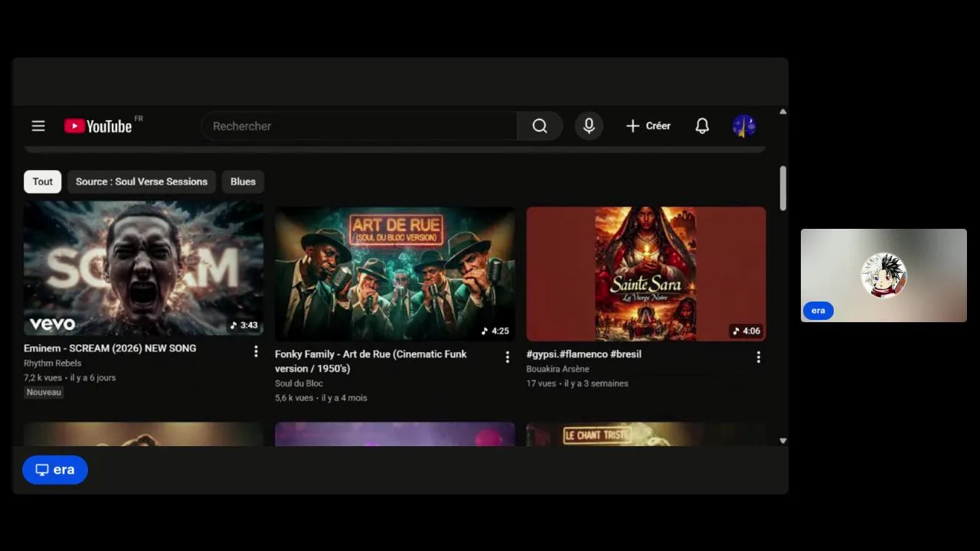Click the 7,2 k vues text
The image size is (980, 551).
tap(43, 378)
